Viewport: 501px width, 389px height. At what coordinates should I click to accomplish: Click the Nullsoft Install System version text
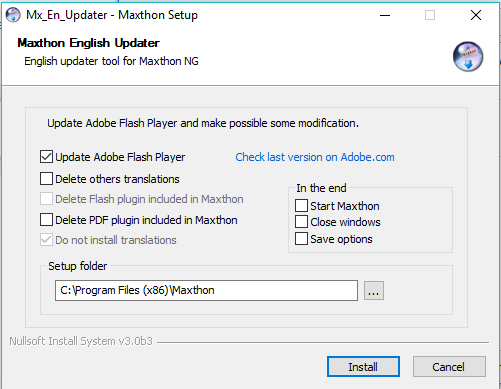tap(81, 341)
